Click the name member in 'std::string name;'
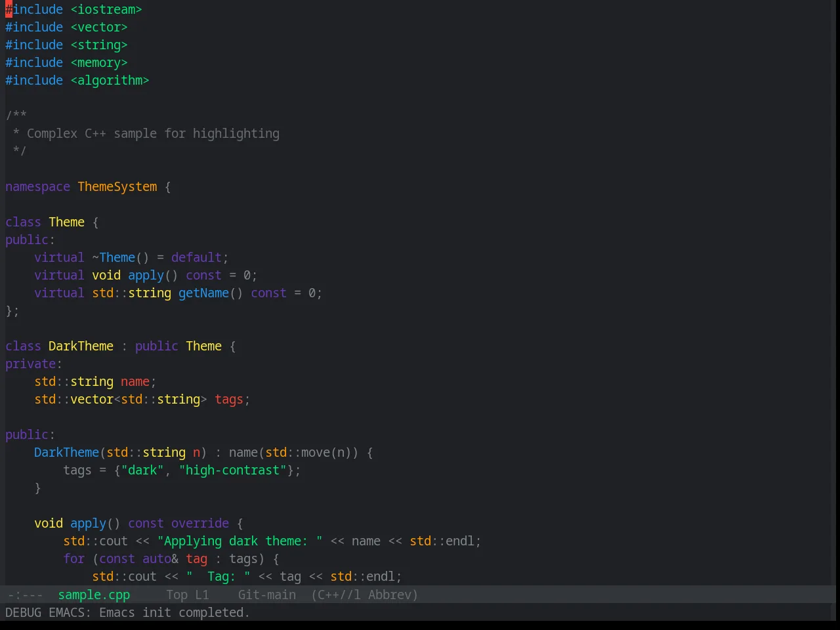Screen dimensions: 840x630 point(135,381)
